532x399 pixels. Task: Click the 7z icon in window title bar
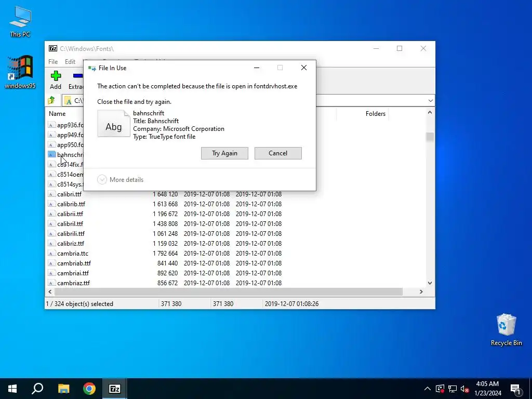pos(53,48)
